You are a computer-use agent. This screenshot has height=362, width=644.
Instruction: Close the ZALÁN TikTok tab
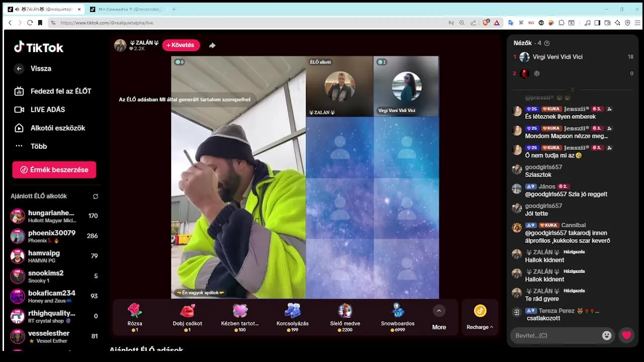[x=79, y=9]
